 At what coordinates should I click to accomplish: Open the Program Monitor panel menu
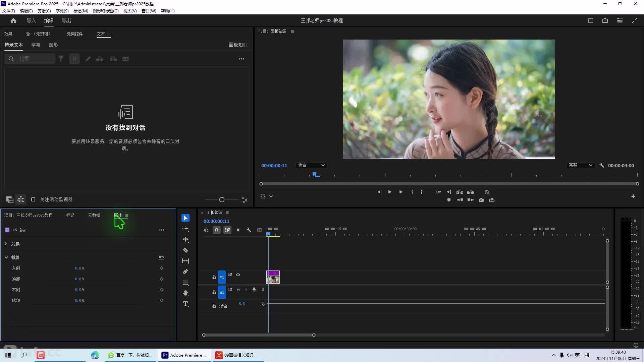point(292,32)
